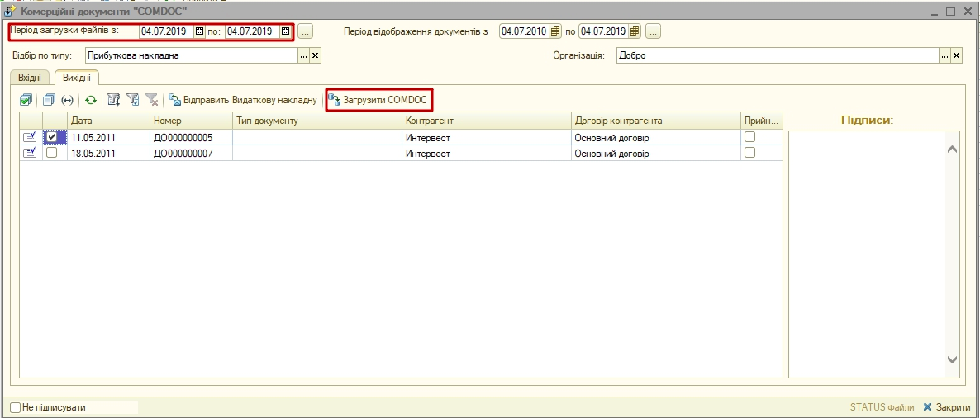Switch to the Вихідні tab
Viewport: 980px width, 418px height.
click(x=76, y=78)
